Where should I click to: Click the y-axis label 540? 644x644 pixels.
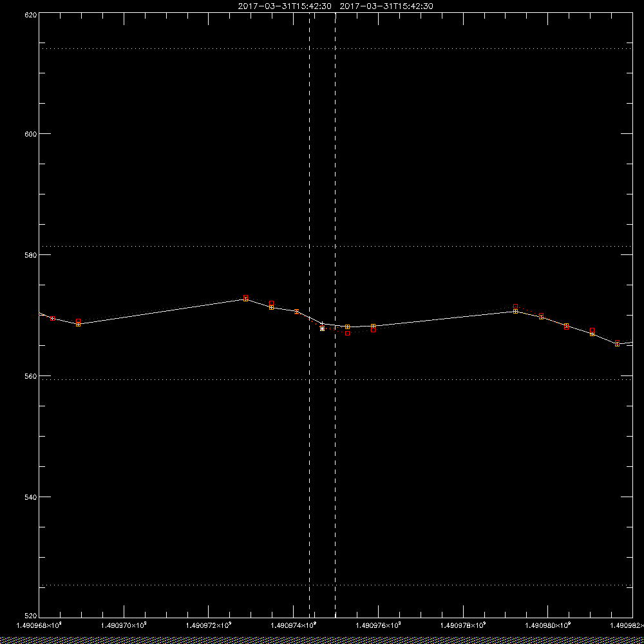[31, 497]
